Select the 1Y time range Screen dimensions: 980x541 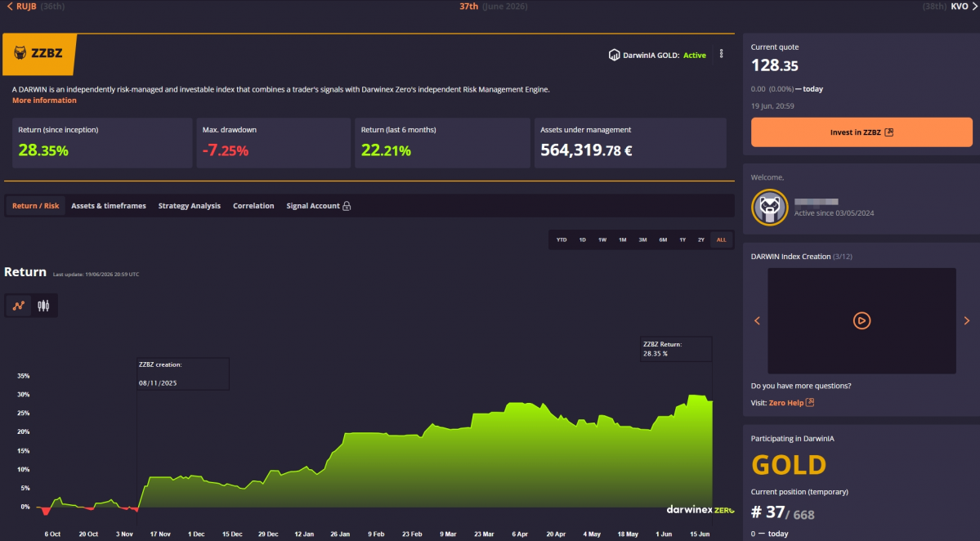point(682,240)
